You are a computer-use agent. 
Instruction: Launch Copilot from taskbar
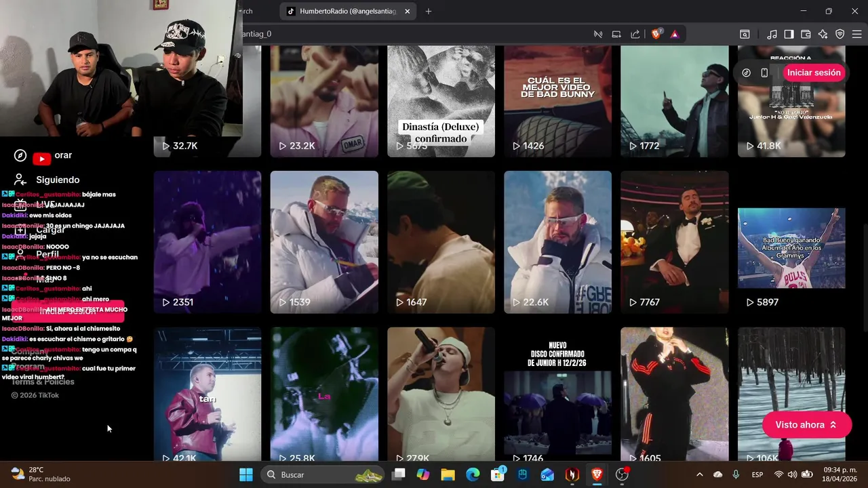[423, 474]
